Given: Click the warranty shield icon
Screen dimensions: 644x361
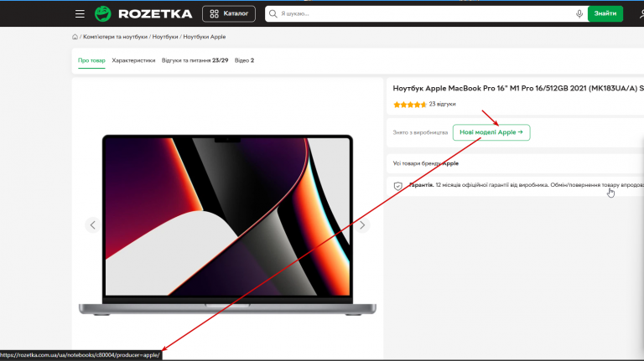Looking at the screenshot, I should pyautogui.click(x=398, y=186).
